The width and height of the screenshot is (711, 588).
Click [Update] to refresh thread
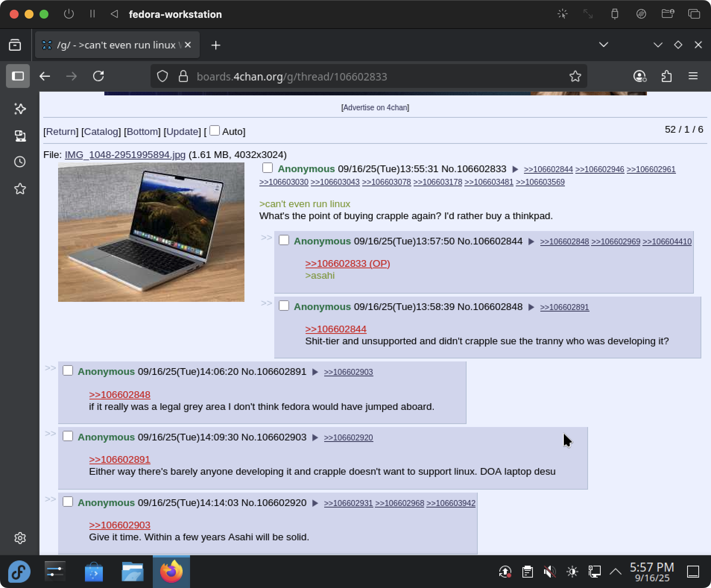coord(182,132)
